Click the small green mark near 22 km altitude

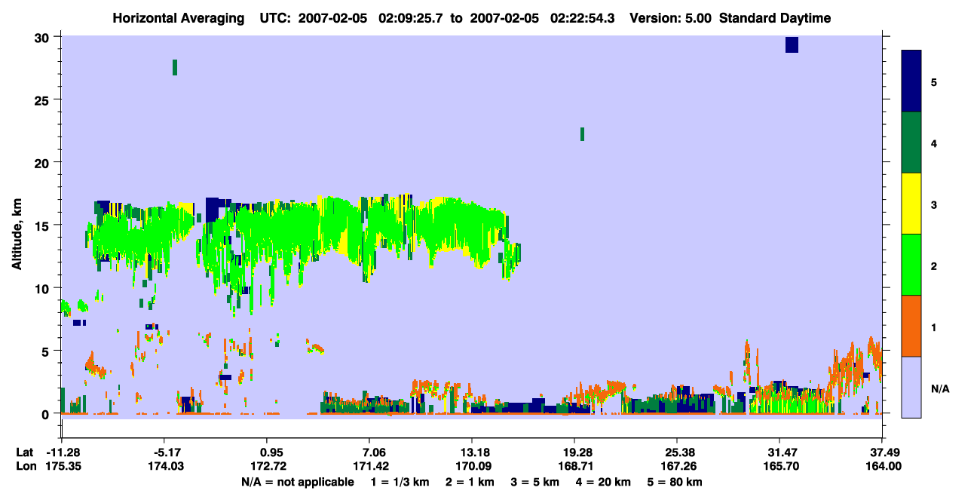(582, 134)
